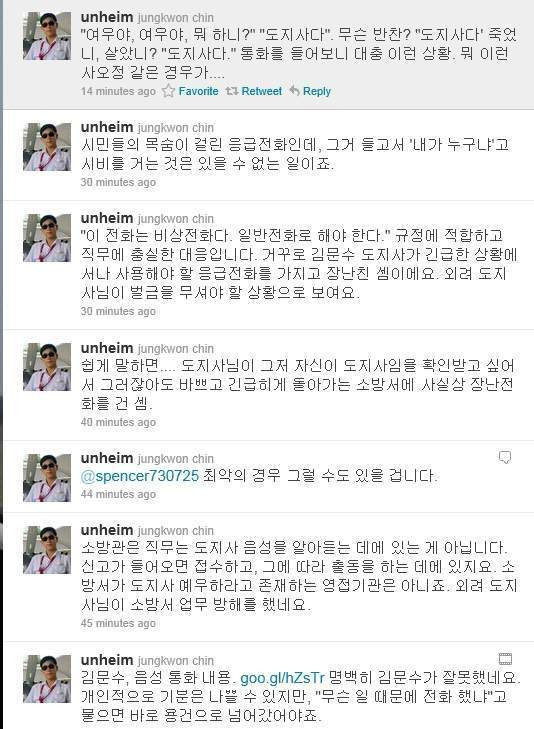
Task: Click the Retweet arrows icon
Action: (x=231, y=91)
